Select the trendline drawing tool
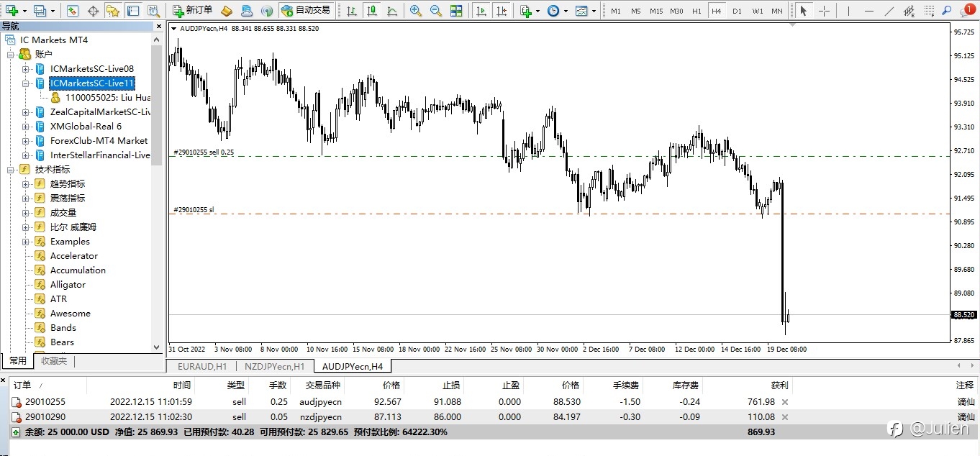This screenshot has height=456, width=980. (x=889, y=11)
